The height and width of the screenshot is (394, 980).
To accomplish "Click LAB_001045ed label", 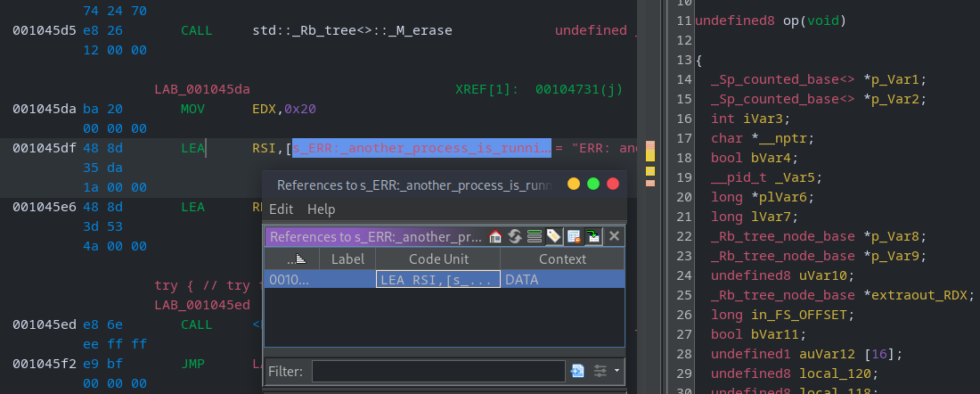I will pyautogui.click(x=202, y=305).
